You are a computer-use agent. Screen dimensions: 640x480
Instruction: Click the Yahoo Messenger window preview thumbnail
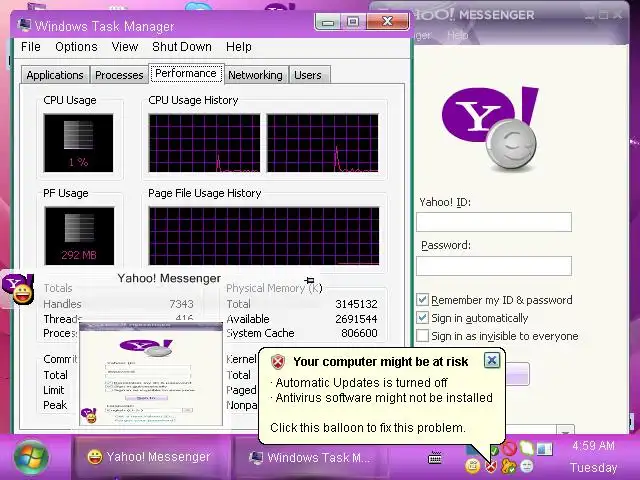tap(151, 374)
